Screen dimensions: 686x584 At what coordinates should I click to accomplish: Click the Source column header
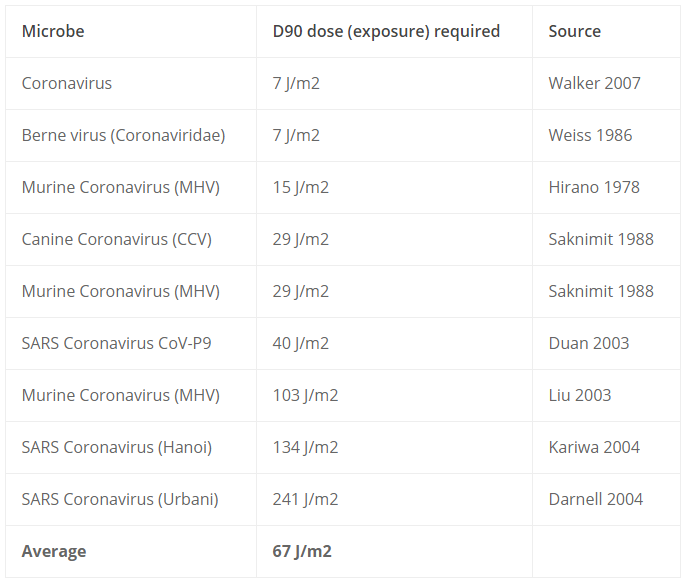coord(574,31)
